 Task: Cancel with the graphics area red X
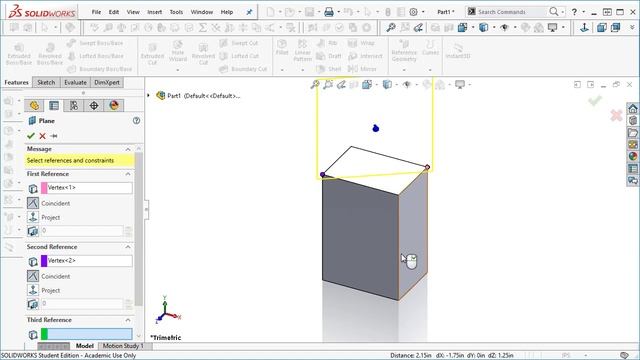coord(616,116)
